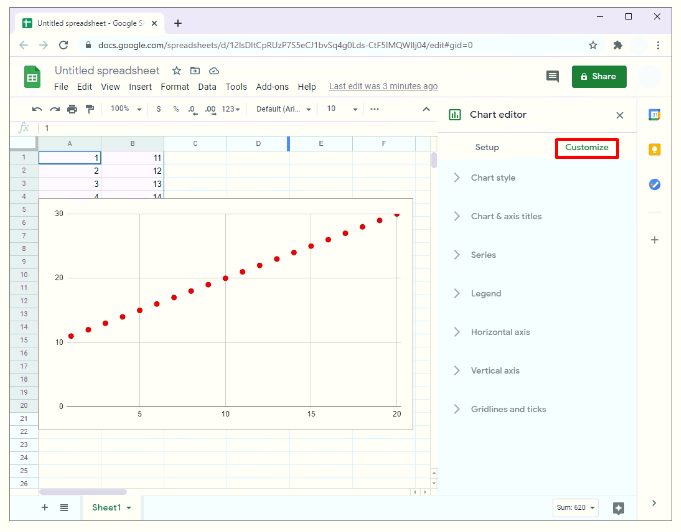
Task: Open the Sheet1 tab menu arrow
Action: pos(129,508)
